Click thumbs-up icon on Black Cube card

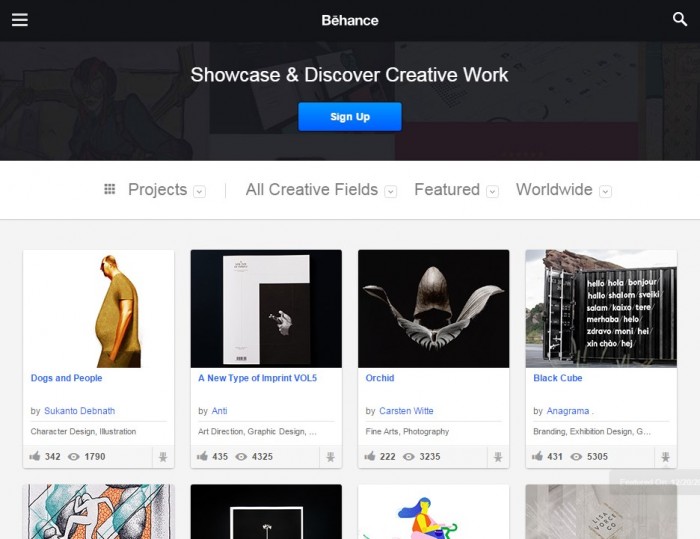(x=539, y=456)
